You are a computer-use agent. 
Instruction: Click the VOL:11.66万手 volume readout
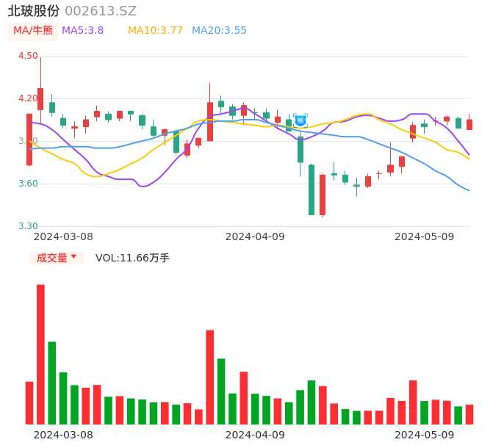(x=132, y=258)
